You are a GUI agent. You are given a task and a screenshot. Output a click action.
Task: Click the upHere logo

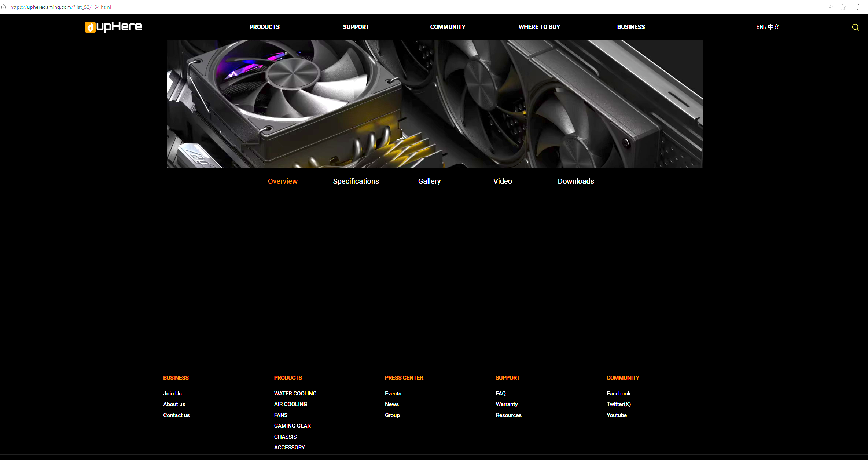113,27
